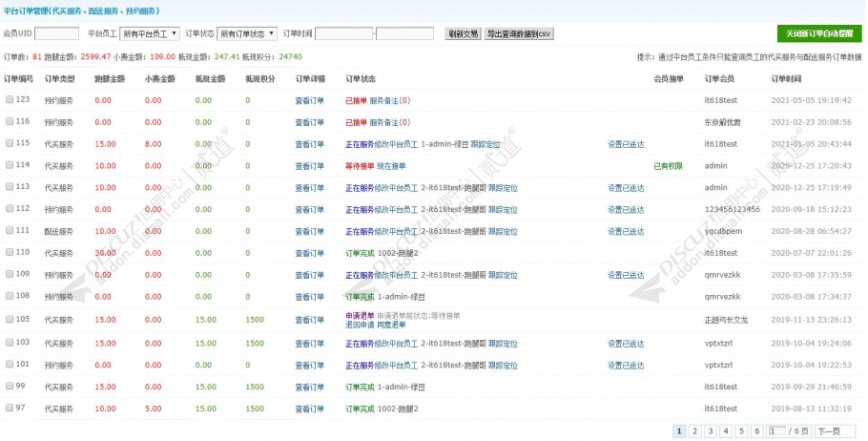868x441 pixels.
Task: Go to page 4
Action: [726, 431]
